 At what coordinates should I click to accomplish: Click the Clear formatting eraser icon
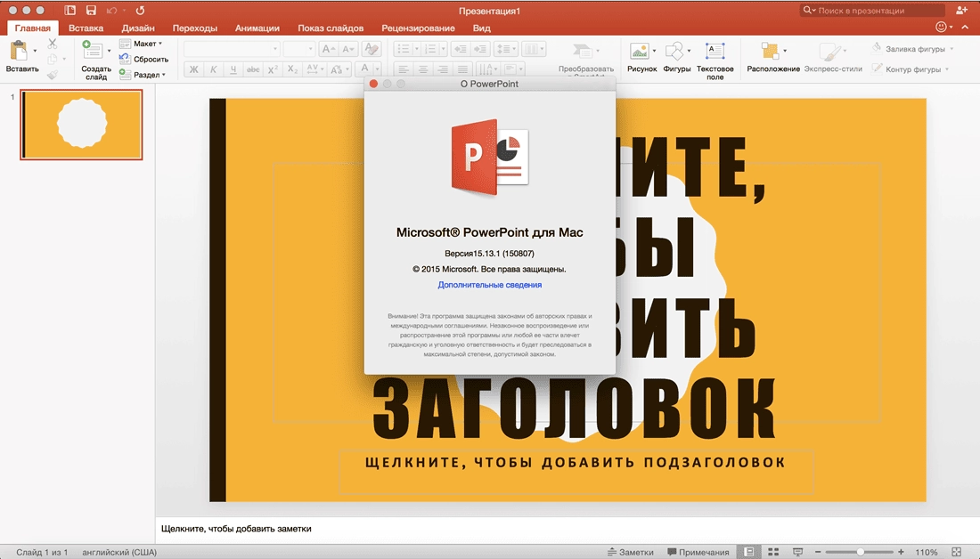point(372,49)
